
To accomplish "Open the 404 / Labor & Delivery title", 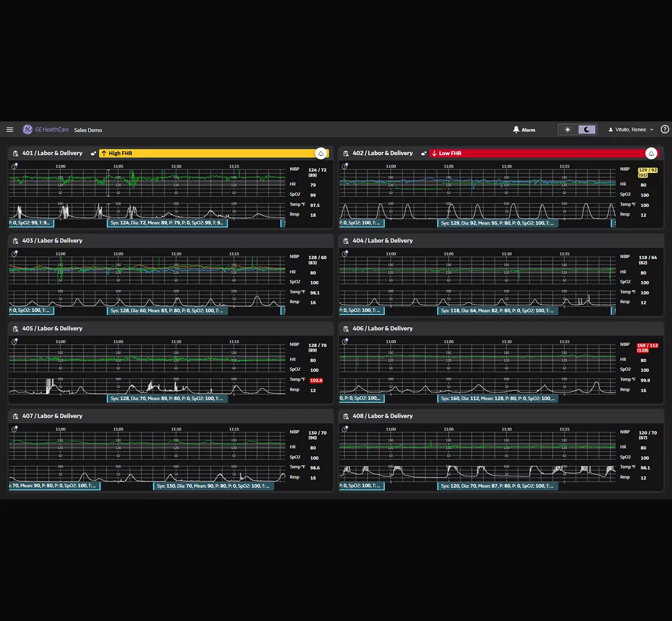I will pyautogui.click(x=383, y=241).
